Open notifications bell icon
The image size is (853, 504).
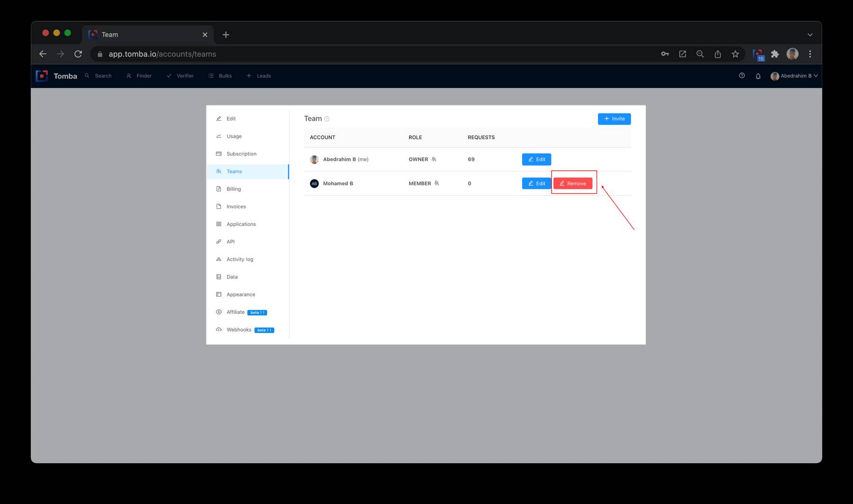758,76
